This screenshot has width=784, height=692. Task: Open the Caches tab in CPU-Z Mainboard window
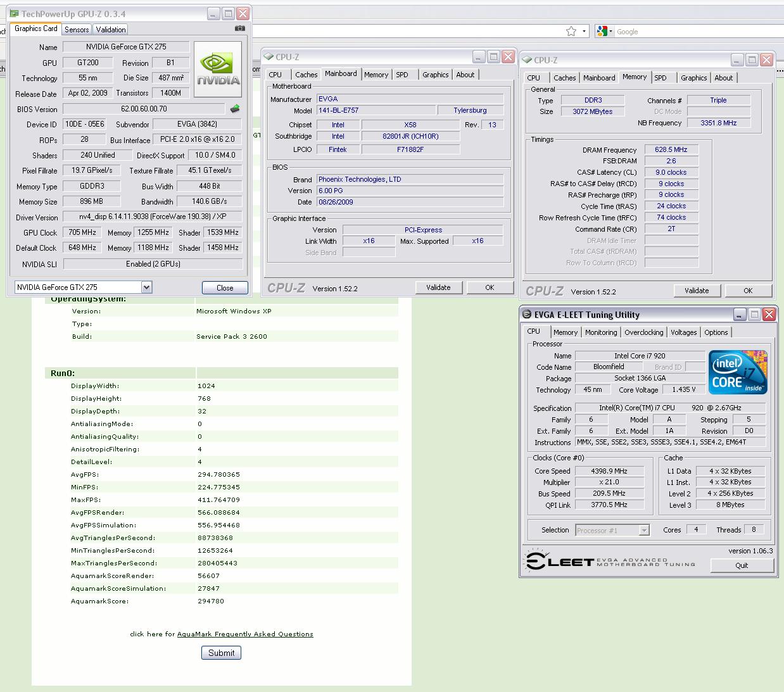click(x=307, y=75)
